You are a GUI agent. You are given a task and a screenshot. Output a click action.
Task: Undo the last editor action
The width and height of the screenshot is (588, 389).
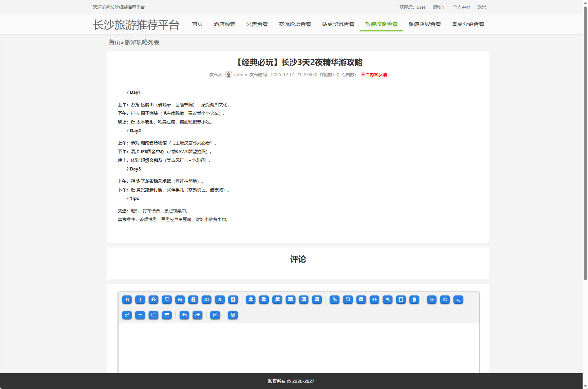(x=184, y=315)
